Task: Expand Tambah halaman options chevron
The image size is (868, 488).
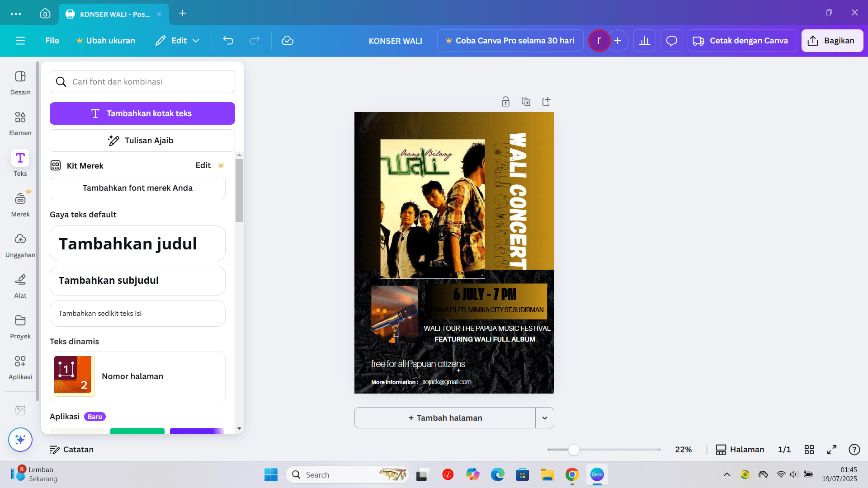Action: point(545,418)
